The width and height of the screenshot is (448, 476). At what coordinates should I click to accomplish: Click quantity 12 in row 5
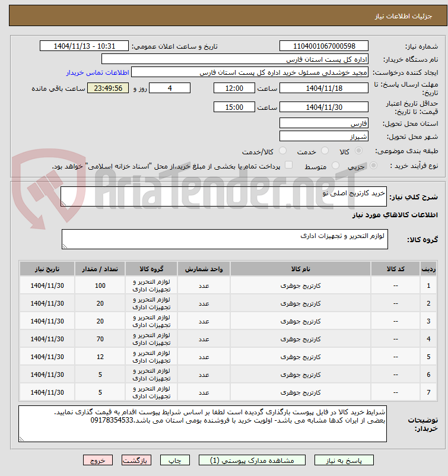[x=100, y=357]
